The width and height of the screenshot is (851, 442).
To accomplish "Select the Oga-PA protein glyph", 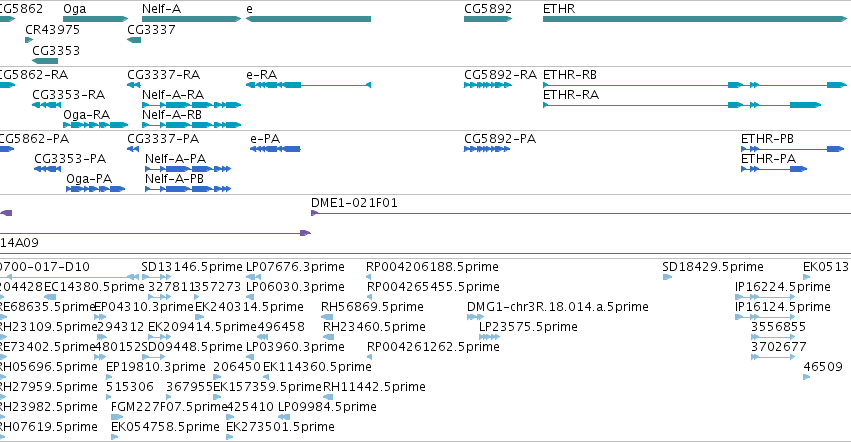I will (x=96, y=189).
